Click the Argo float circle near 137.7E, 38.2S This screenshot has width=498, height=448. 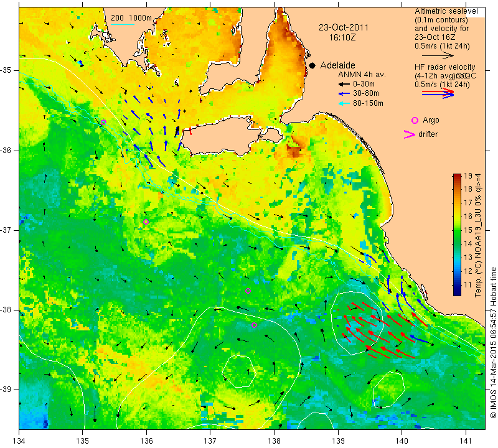pyautogui.click(x=254, y=325)
